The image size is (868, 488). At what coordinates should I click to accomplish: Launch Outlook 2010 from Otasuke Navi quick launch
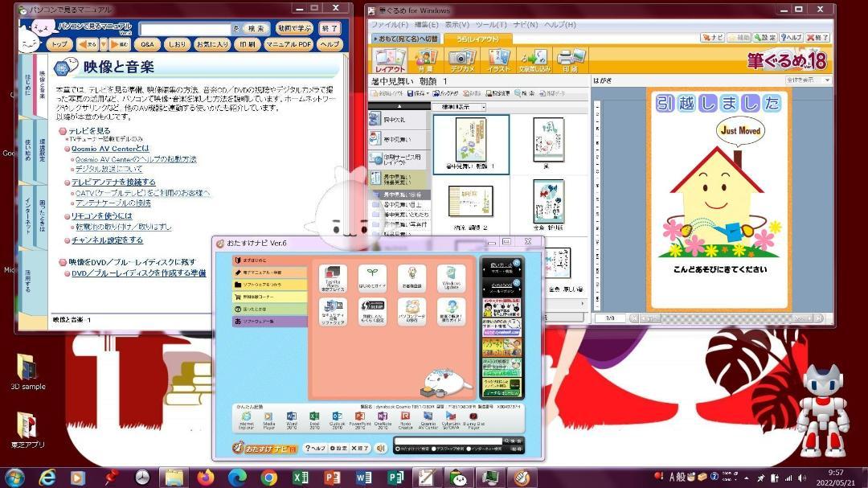[337, 420]
